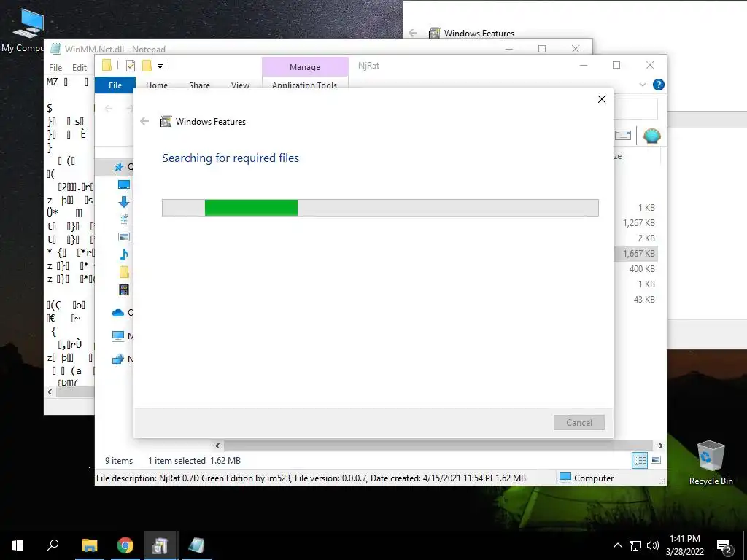Launch Google Chrome from taskbar
Screen dimensions: 747x560
125,545
